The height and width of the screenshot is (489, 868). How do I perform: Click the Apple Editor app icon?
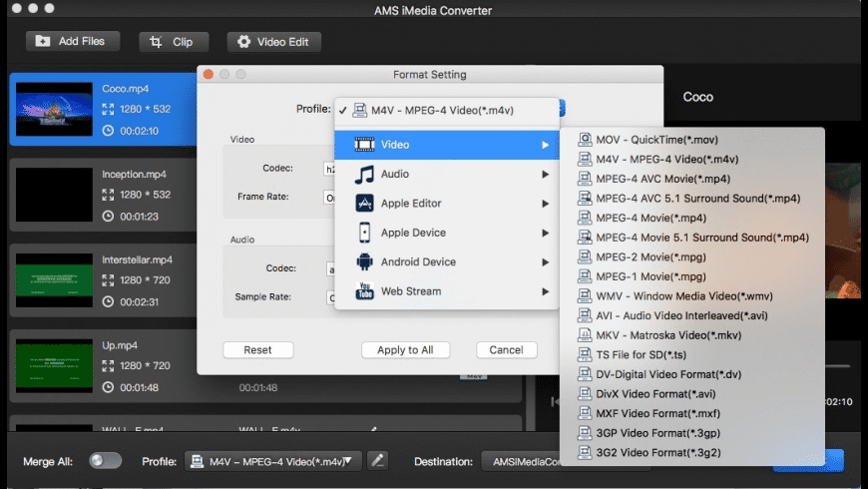tap(364, 204)
